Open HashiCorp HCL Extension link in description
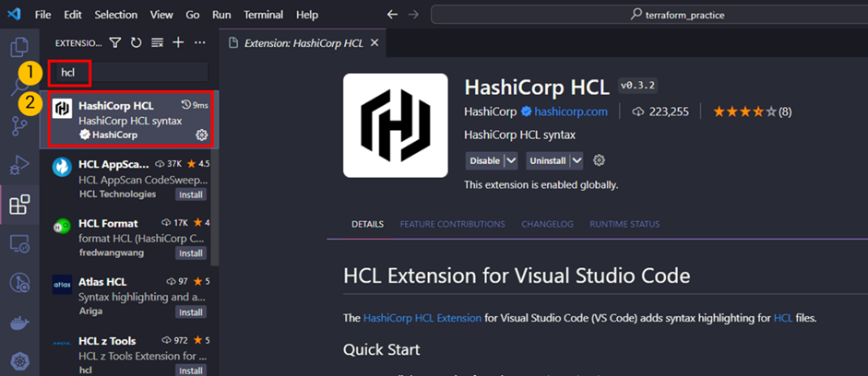 coord(422,318)
